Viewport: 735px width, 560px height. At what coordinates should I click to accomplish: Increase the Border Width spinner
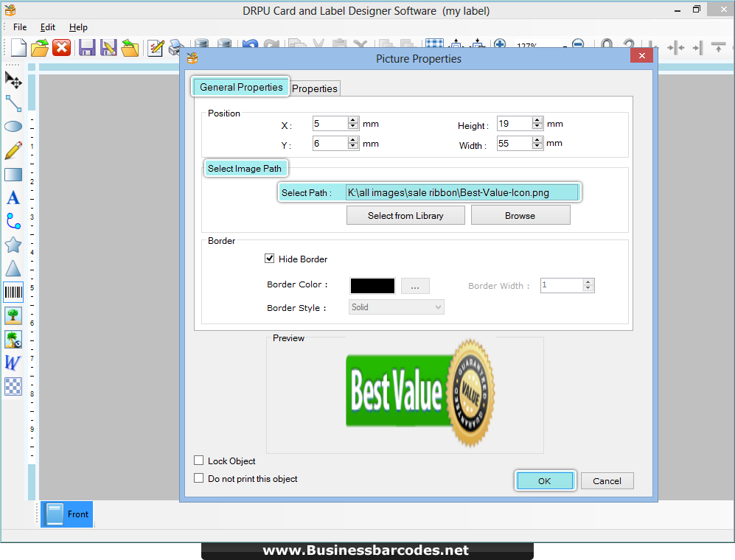(x=588, y=282)
